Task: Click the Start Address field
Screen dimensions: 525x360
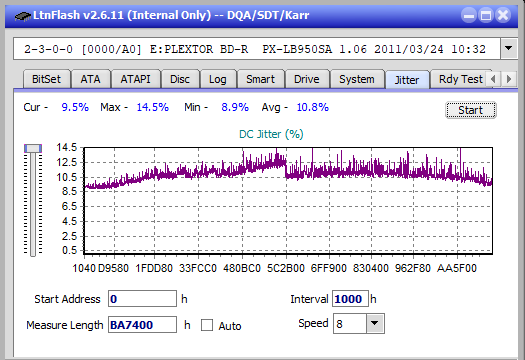Action: point(142,299)
